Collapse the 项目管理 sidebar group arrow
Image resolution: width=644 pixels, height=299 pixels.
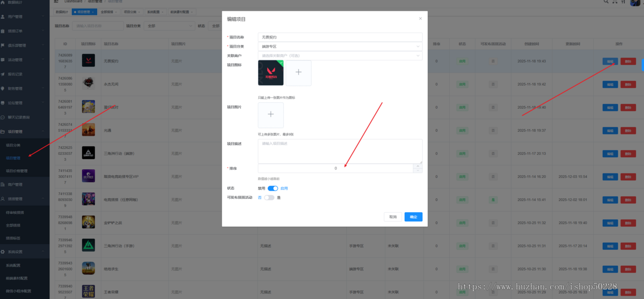(43, 131)
